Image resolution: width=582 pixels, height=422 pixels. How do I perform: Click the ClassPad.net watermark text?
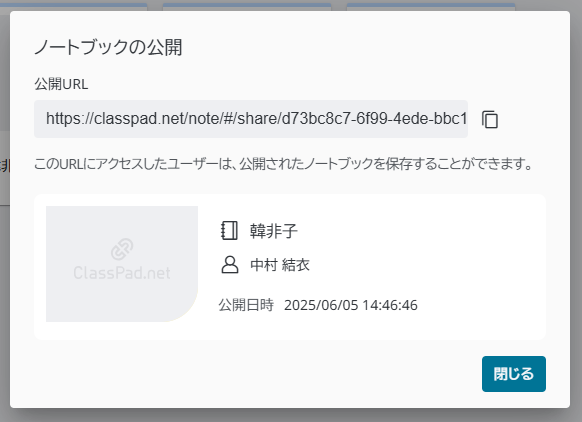(122, 273)
